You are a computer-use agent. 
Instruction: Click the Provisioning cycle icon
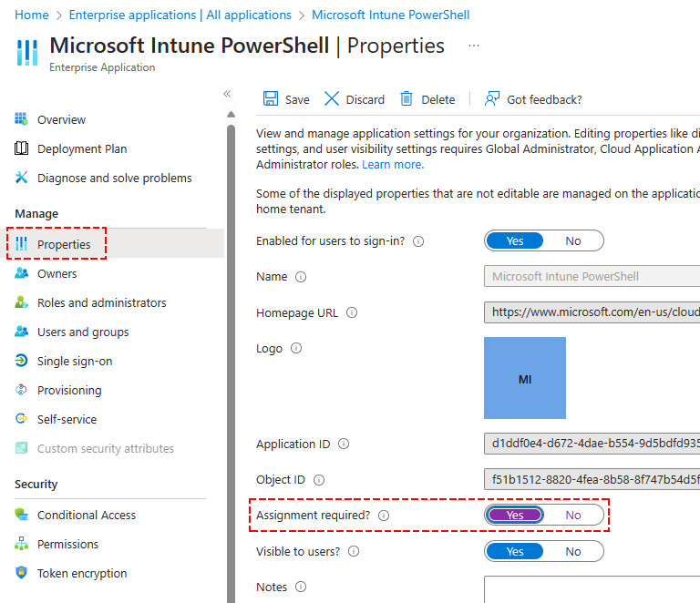[21, 389]
